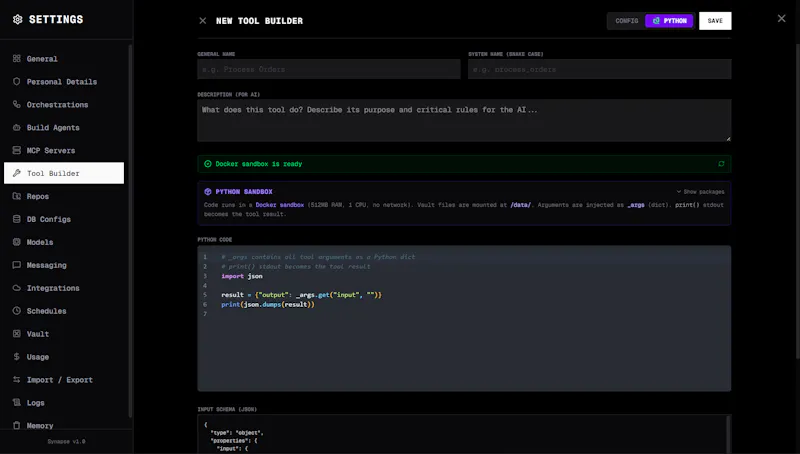Click the General grid icon in sidebar
Viewport: 800px width, 454px height.
click(x=17, y=59)
